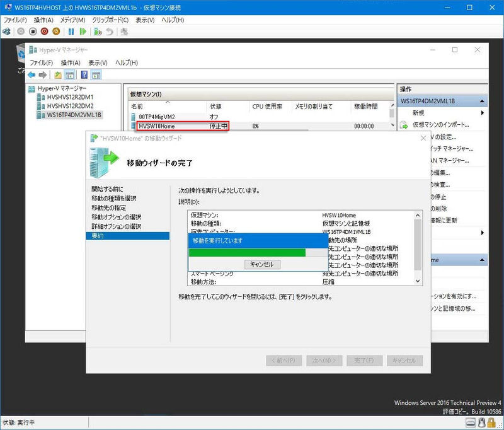Open 操作(A) menu in Hyper-V Manager
The width and height of the screenshot is (504, 430).
pos(71,62)
